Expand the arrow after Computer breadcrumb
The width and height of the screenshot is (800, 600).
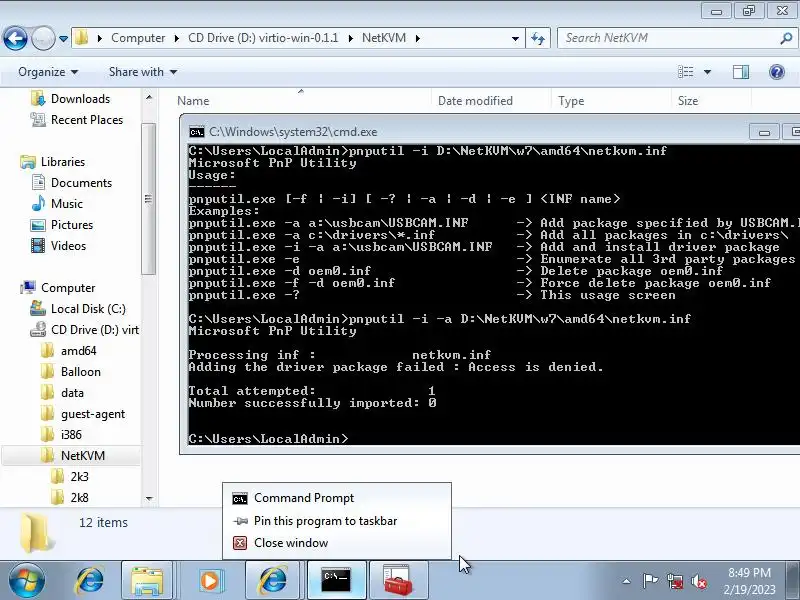pos(177,38)
